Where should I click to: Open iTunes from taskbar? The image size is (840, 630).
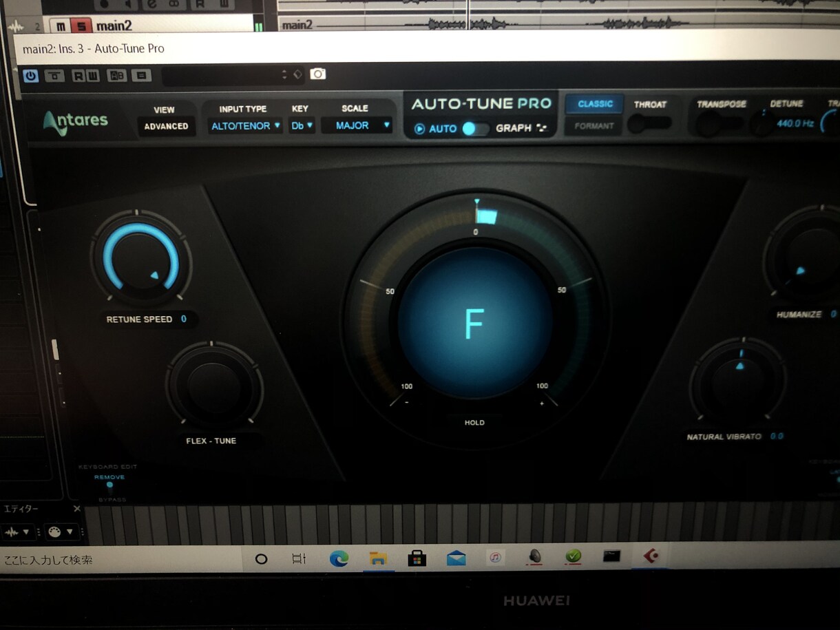pyautogui.click(x=495, y=557)
